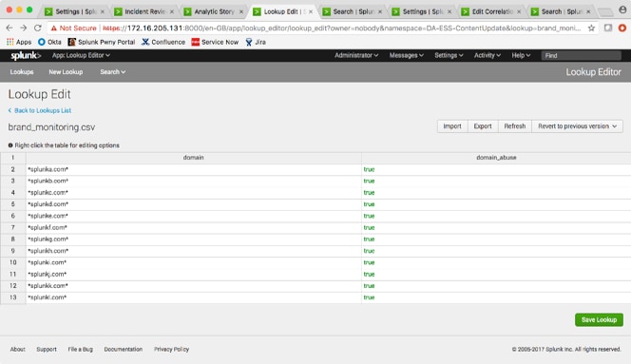Open the Confluence bookmark
The width and height of the screenshot is (631, 364).
pyautogui.click(x=163, y=42)
